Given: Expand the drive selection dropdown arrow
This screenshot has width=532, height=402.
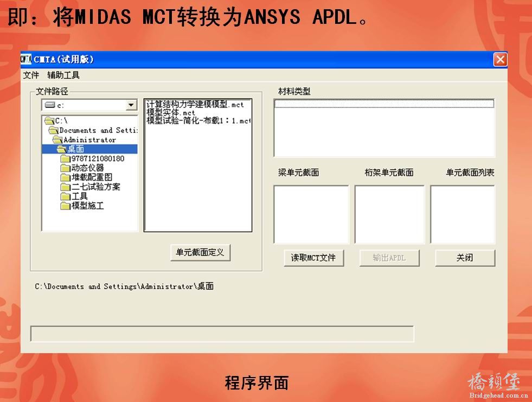Looking at the screenshot, I should pyautogui.click(x=131, y=105).
